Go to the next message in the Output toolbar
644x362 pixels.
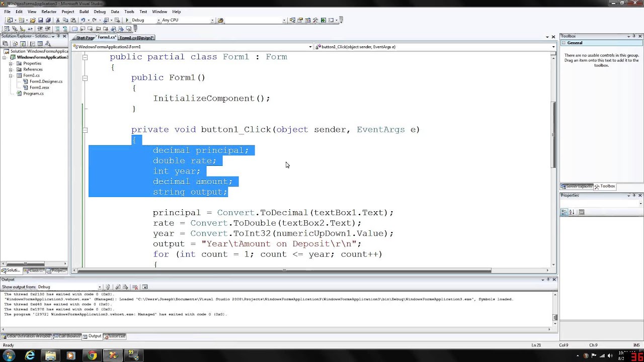tap(125, 287)
